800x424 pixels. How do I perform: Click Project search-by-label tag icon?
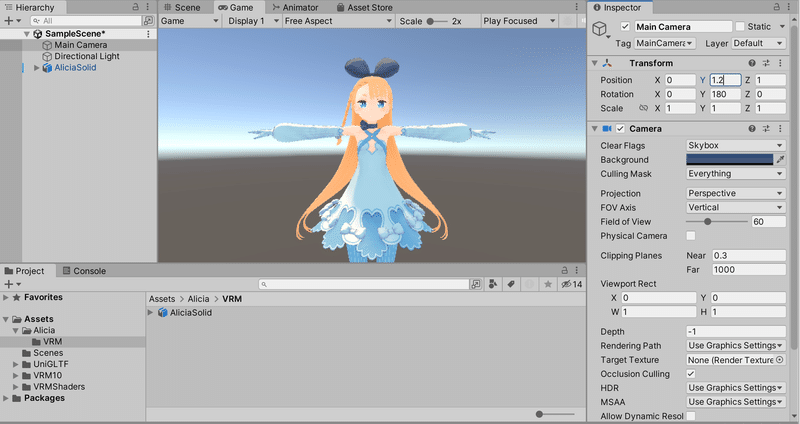[x=511, y=284]
